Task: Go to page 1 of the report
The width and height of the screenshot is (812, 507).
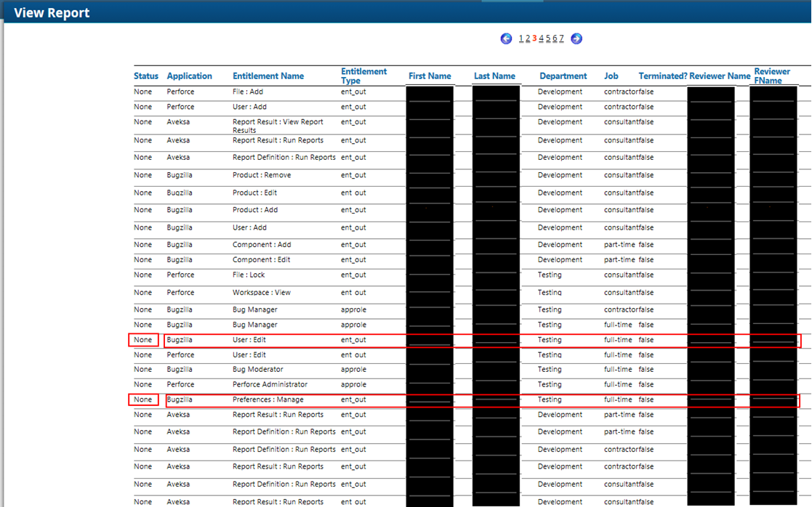Action: click(520, 38)
